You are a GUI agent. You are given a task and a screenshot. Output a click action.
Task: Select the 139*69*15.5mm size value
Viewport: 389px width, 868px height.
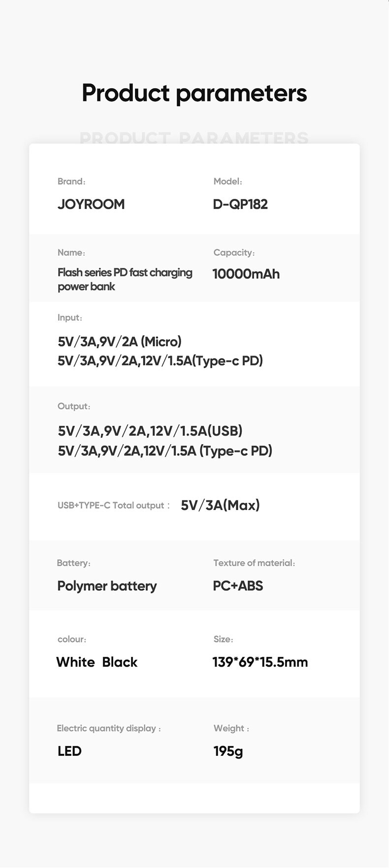coord(260,662)
